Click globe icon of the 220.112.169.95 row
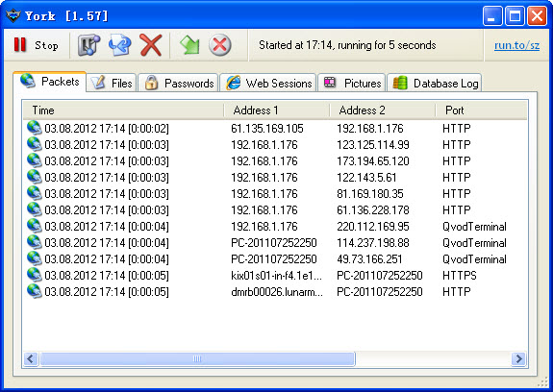 pos(35,226)
